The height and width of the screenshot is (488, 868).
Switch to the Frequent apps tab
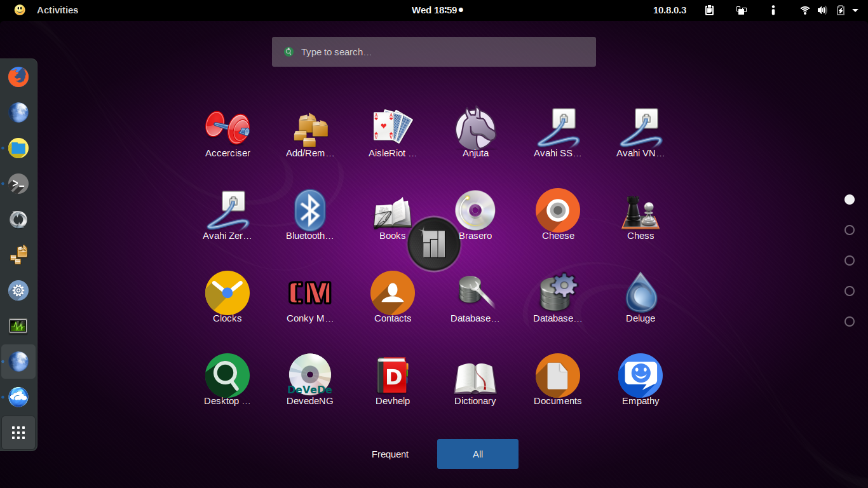[390, 454]
